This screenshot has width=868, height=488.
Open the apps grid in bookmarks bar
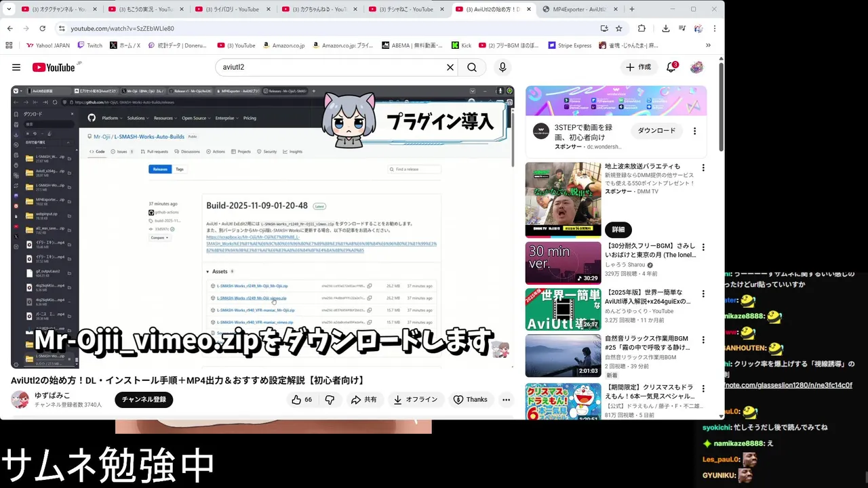[9, 45]
